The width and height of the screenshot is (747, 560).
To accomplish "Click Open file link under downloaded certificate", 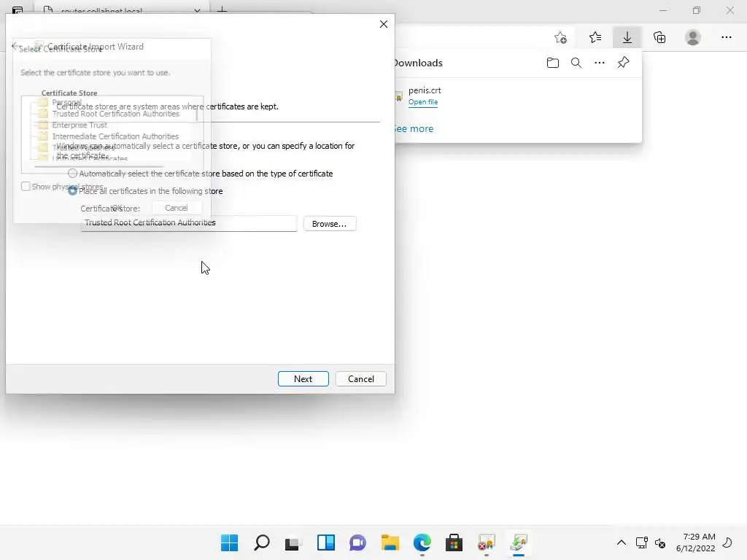I will click(x=422, y=102).
